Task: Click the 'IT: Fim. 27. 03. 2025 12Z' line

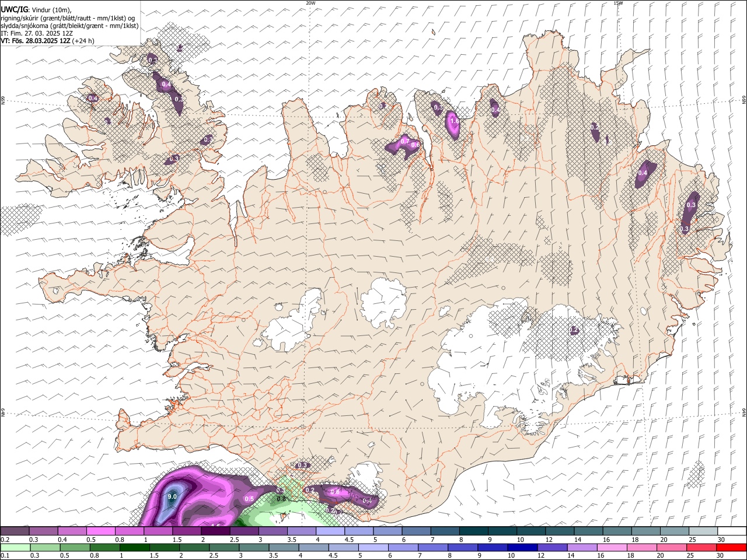Action: point(37,33)
